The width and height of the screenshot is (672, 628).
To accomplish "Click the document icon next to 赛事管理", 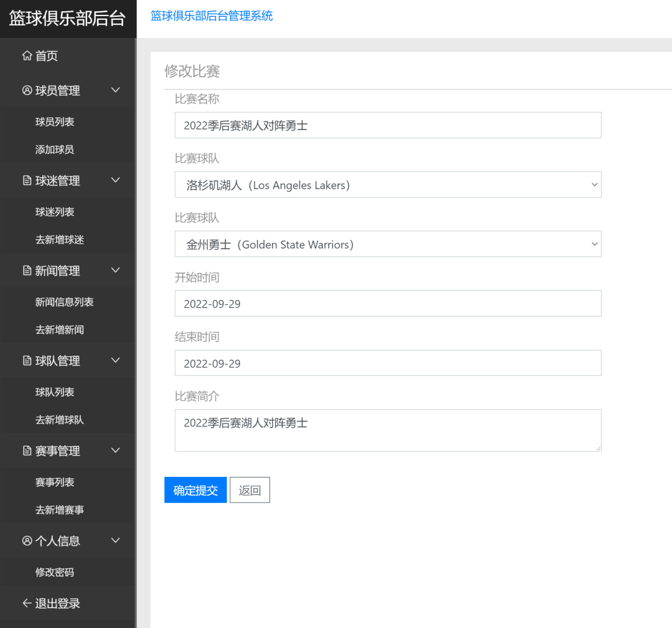I will coord(27,451).
